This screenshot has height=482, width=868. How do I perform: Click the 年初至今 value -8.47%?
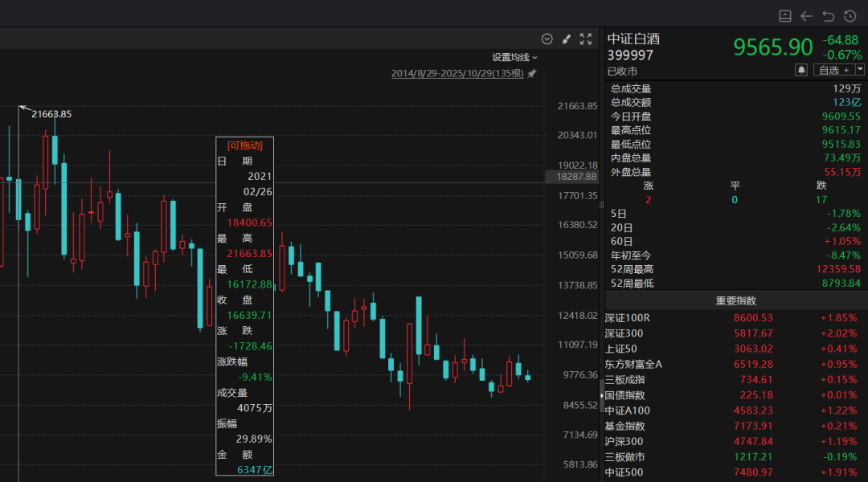pyautogui.click(x=843, y=255)
